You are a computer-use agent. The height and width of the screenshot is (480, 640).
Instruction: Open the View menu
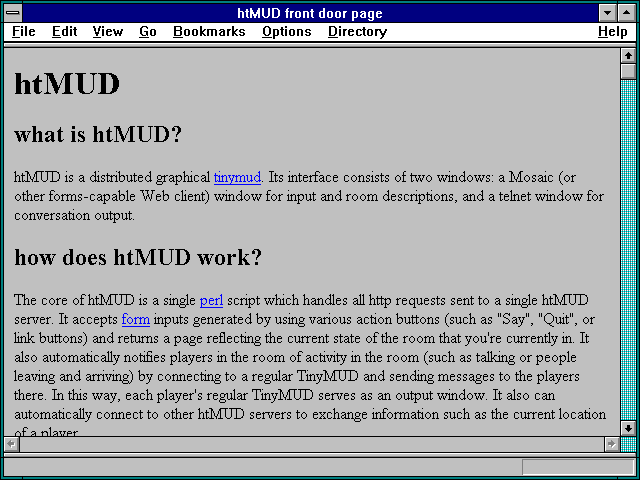click(x=107, y=31)
